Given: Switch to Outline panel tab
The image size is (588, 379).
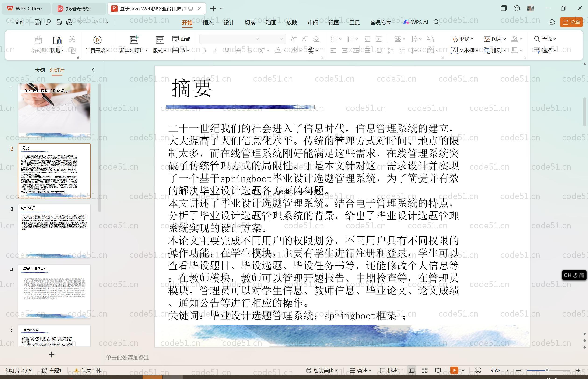Looking at the screenshot, I should (40, 70).
